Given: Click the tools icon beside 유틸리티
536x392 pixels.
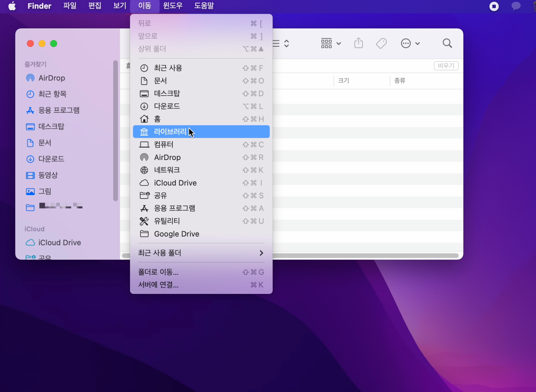Looking at the screenshot, I should (x=144, y=221).
